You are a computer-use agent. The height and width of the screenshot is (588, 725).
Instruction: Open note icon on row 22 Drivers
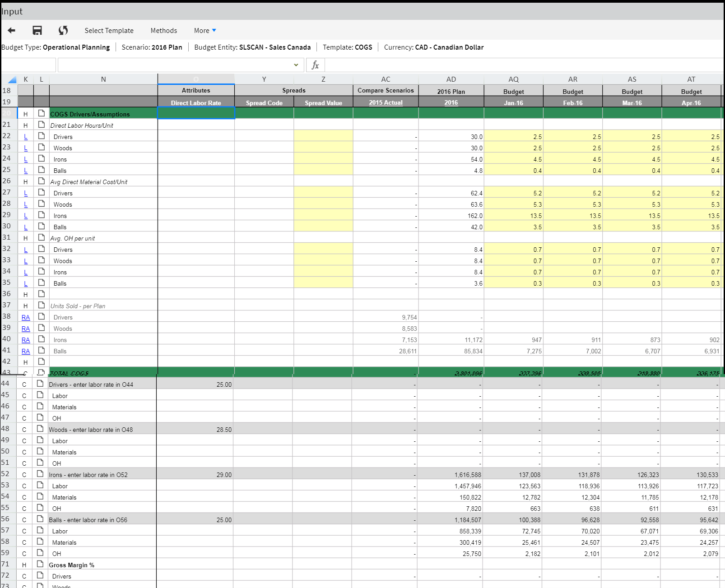[42, 136]
